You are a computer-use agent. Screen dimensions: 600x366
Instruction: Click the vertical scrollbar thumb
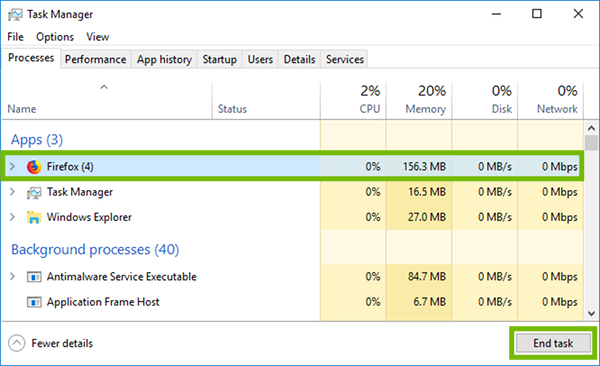(x=591, y=142)
